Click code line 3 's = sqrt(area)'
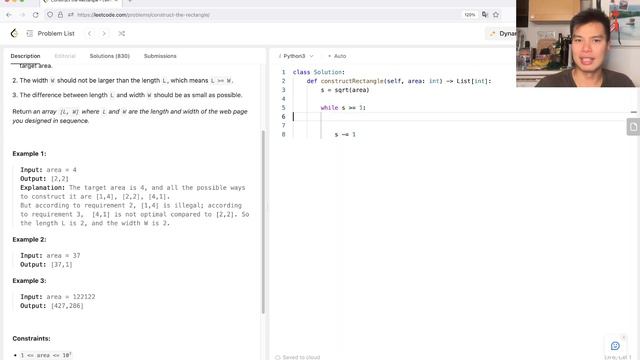This screenshot has height=360, width=640. (x=344, y=90)
